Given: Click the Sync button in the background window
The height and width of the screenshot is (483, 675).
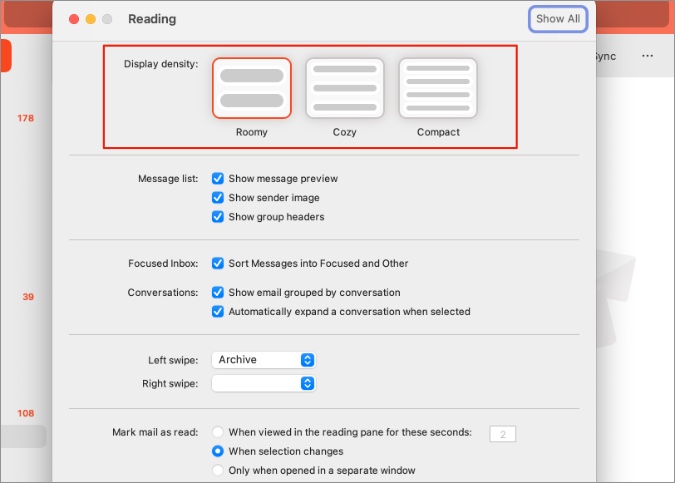Looking at the screenshot, I should [x=606, y=56].
